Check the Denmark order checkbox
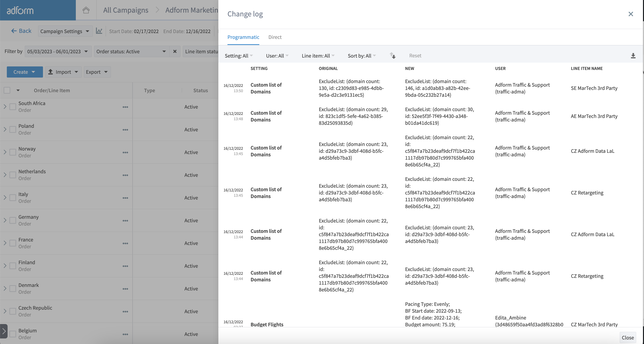This screenshot has height=344, width=644. click(13, 288)
